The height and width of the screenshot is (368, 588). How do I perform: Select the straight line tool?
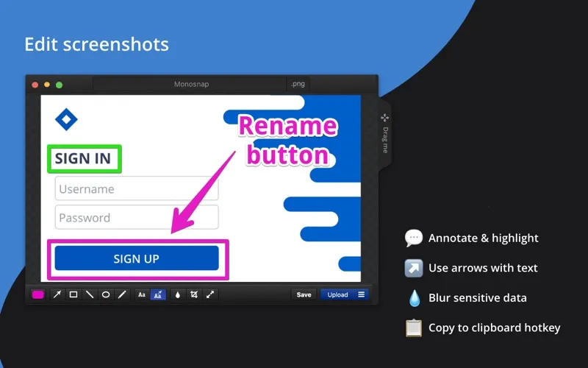(90, 295)
